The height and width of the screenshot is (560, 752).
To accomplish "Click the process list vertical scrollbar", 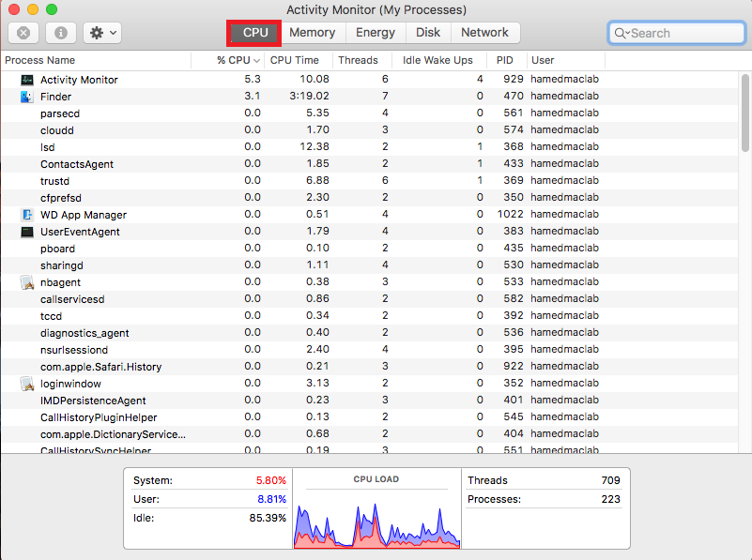I will pyautogui.click(x=744, y=114).
